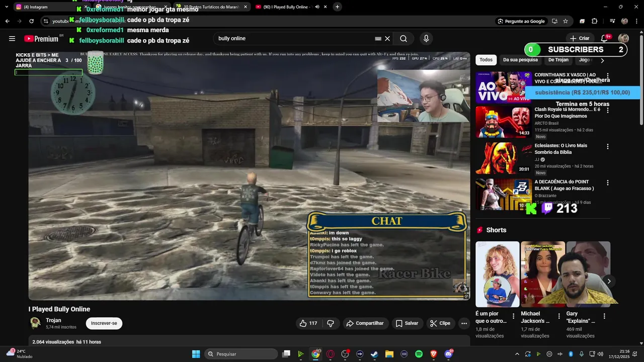Open options menu for Corinthians x Vasco video

point(607,76)
